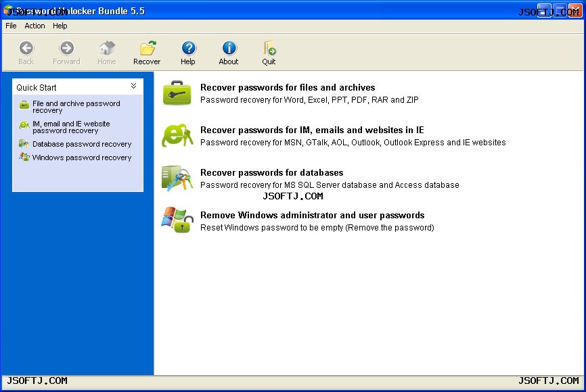Open the Action menu
The image size is (586, 392).
click(x=35, y=26)
